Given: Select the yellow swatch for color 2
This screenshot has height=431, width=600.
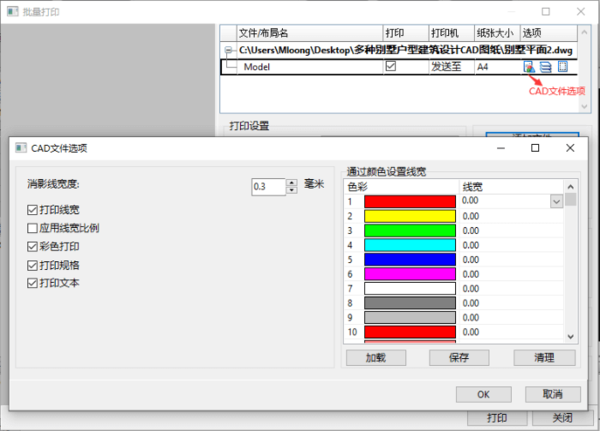Looking at the screenshot, I should [409, 216].
